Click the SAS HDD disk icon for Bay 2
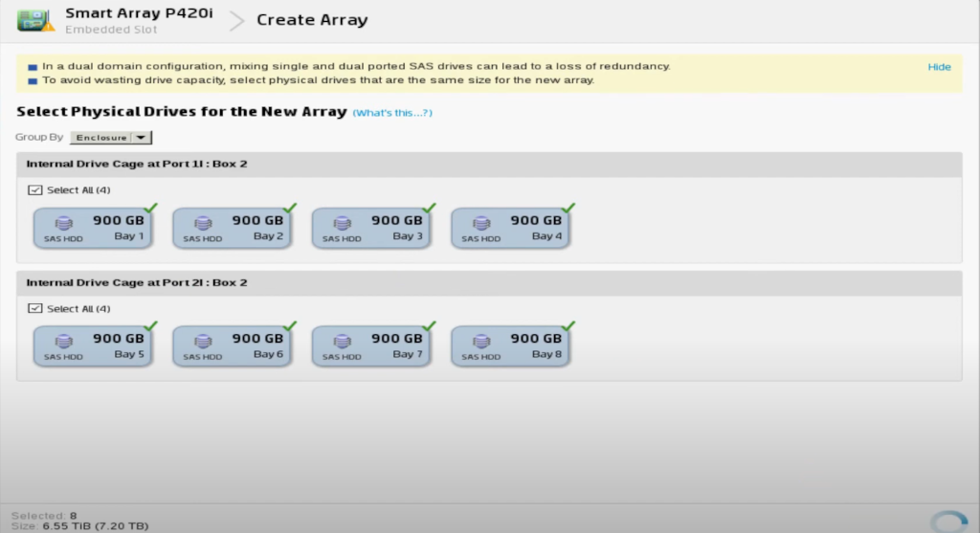 (x=203, y=222)
